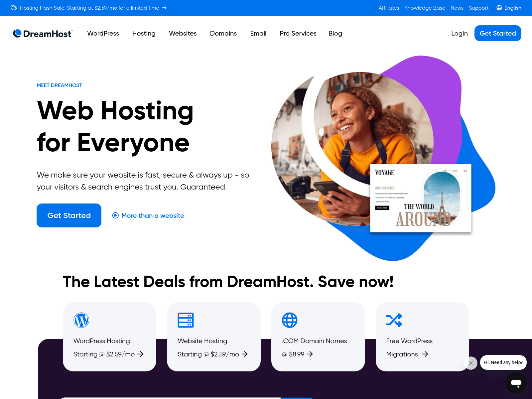Open the Affiliates link
This screenshot has height=399, width=532.
pyautogui.click(x=389, y=8)
